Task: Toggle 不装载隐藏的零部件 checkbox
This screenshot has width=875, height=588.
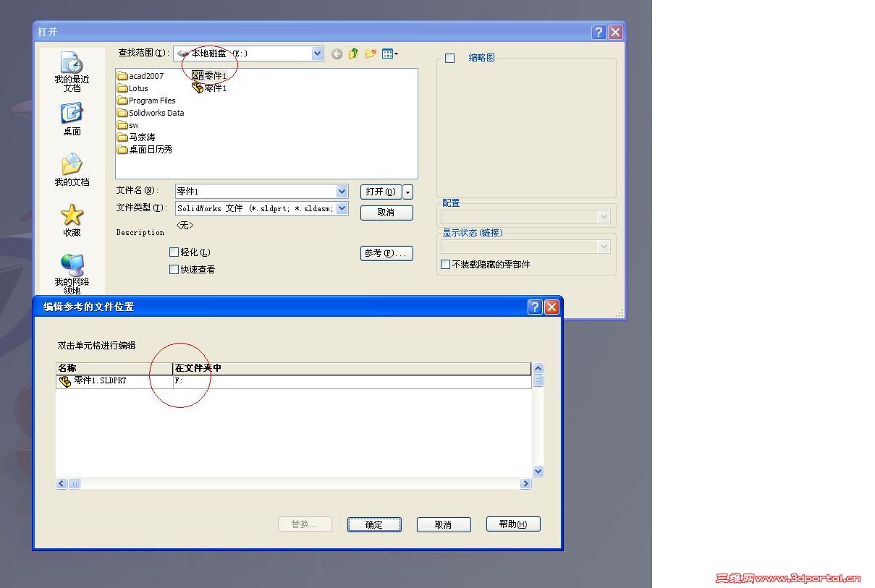Action: point(446,265)
